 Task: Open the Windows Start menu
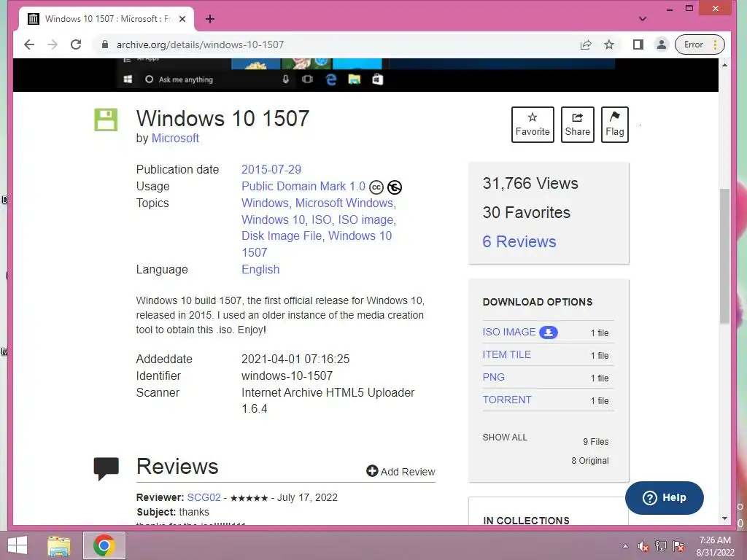tap(18, 545)
